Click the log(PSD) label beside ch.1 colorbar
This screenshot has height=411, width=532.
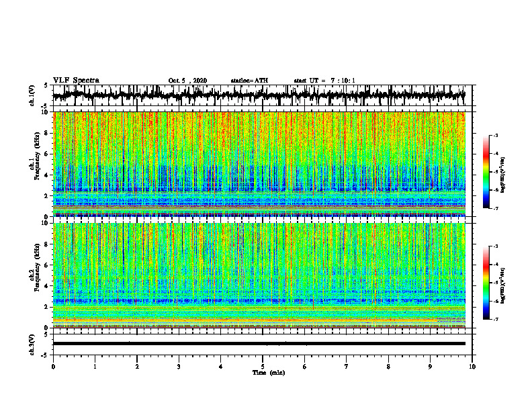point(503,175)
